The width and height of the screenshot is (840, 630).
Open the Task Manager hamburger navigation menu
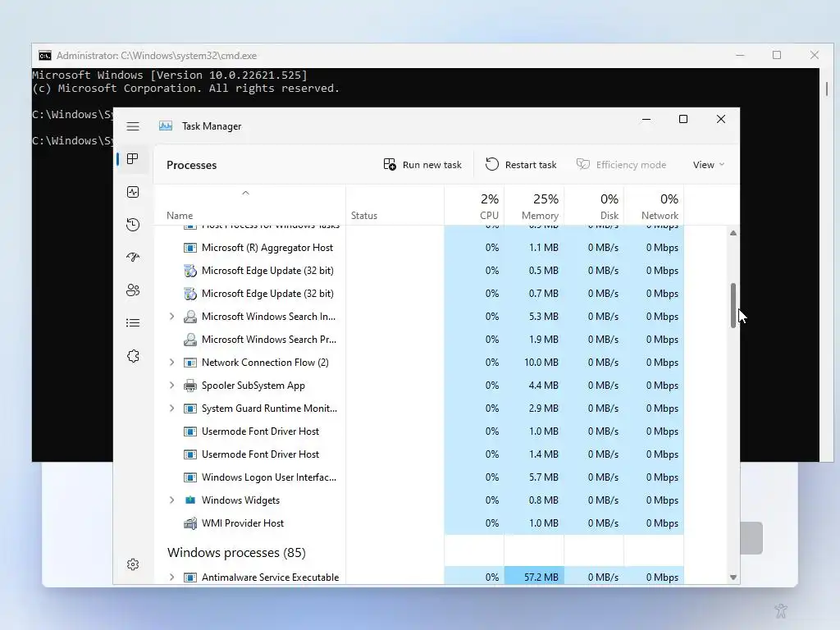133,126
